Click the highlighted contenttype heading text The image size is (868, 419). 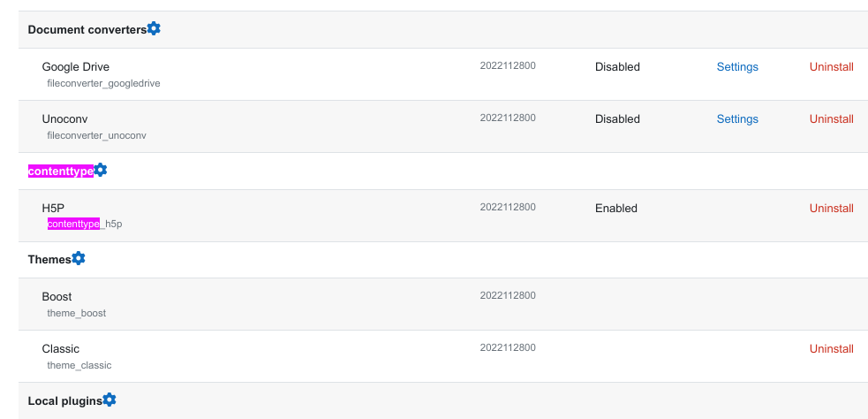[x=61, y=171]
